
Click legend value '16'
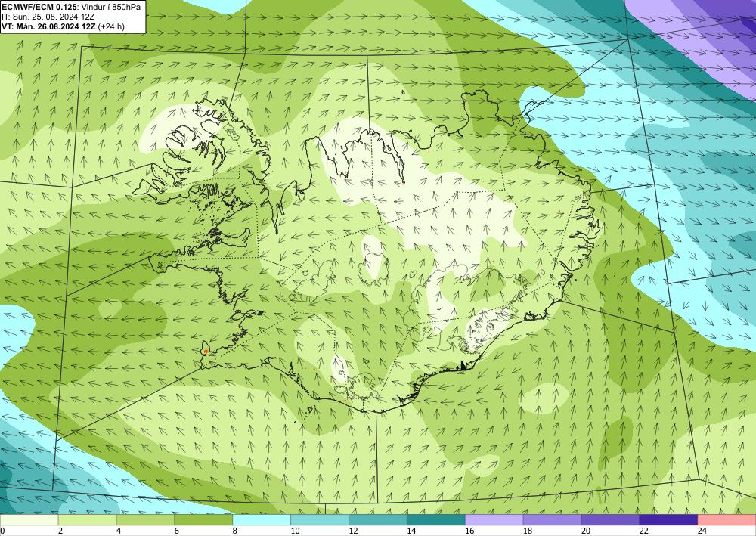tap(469, 531)
